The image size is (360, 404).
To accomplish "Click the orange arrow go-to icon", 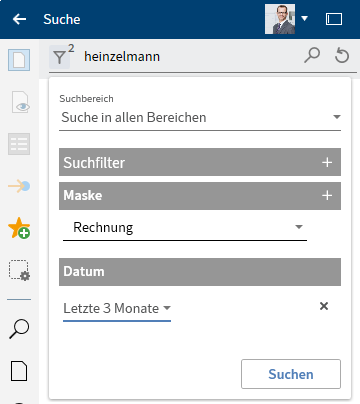I will pyautogui.click(x=19, y=186).
